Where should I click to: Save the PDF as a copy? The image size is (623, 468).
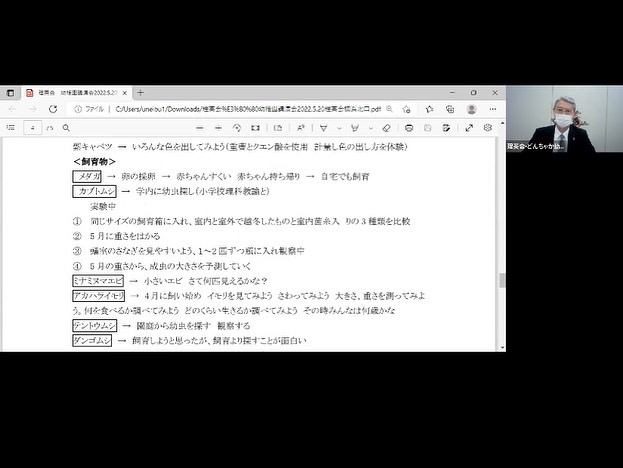tap(446, 128)
